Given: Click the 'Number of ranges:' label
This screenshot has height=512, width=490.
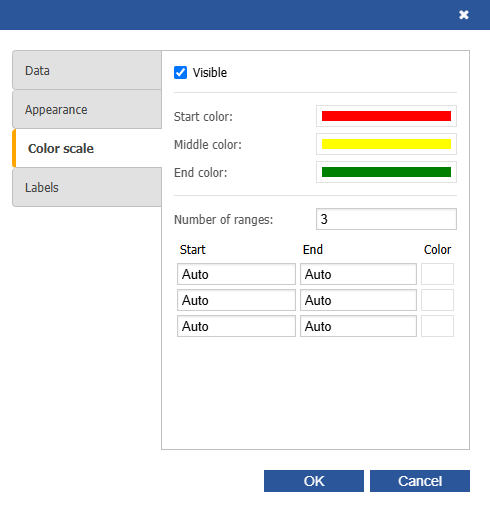Looking at the screenshot, I should 224,220.
